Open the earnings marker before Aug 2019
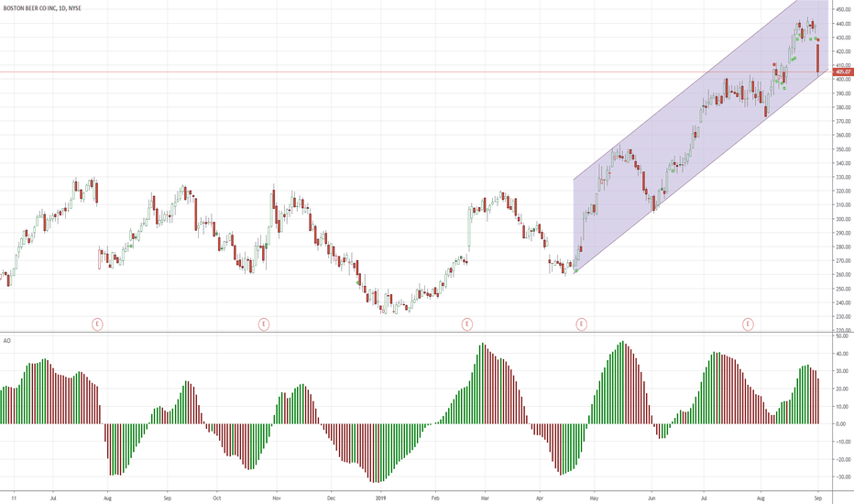The height and width of the screenshot is (504, 854). click(x=748, y=324)
